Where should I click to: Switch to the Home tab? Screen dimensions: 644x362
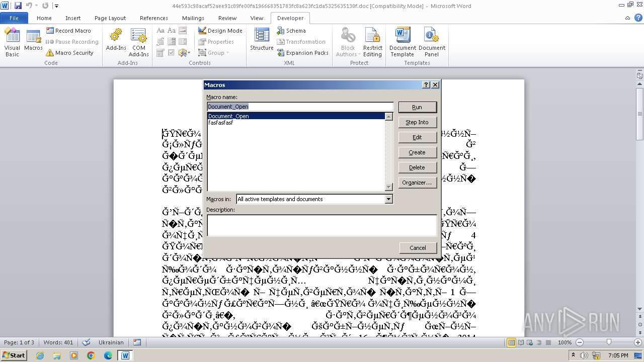pos(44,18)
